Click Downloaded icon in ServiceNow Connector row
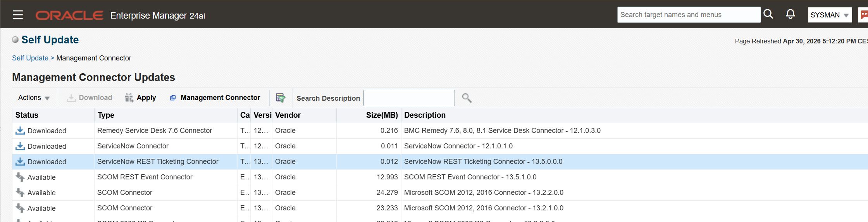This screenshot has width=868, height=222. tap(20, 146)
